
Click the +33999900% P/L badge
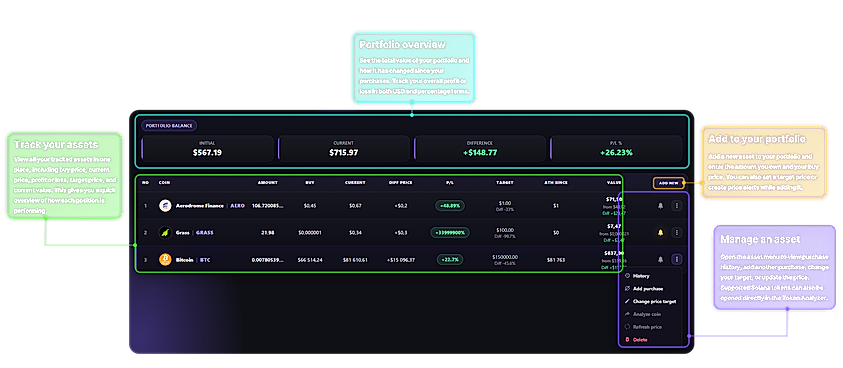pos(450,232)
